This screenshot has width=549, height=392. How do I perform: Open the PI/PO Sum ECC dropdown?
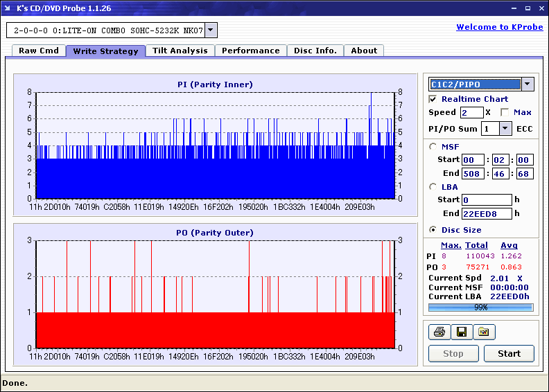click(x=505, y=128)
